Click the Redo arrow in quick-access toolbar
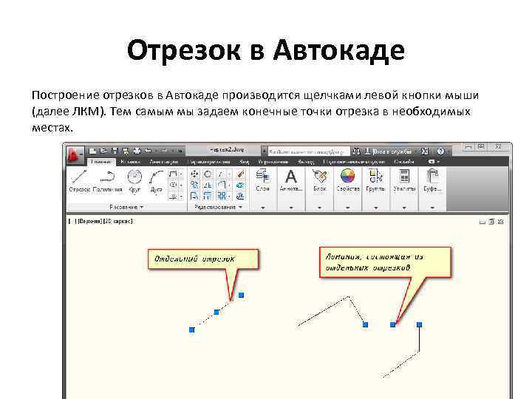Screen dimensions: 532x399 click(164, 151)
